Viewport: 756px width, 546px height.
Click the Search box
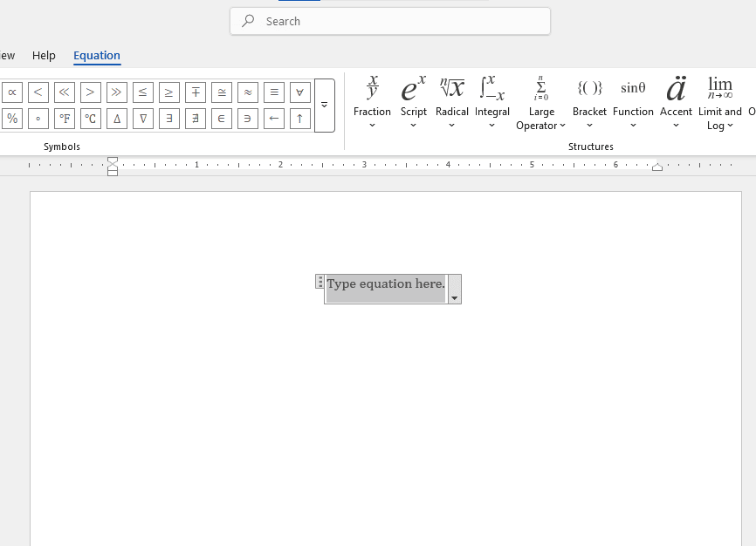click(x=390, y=21)
